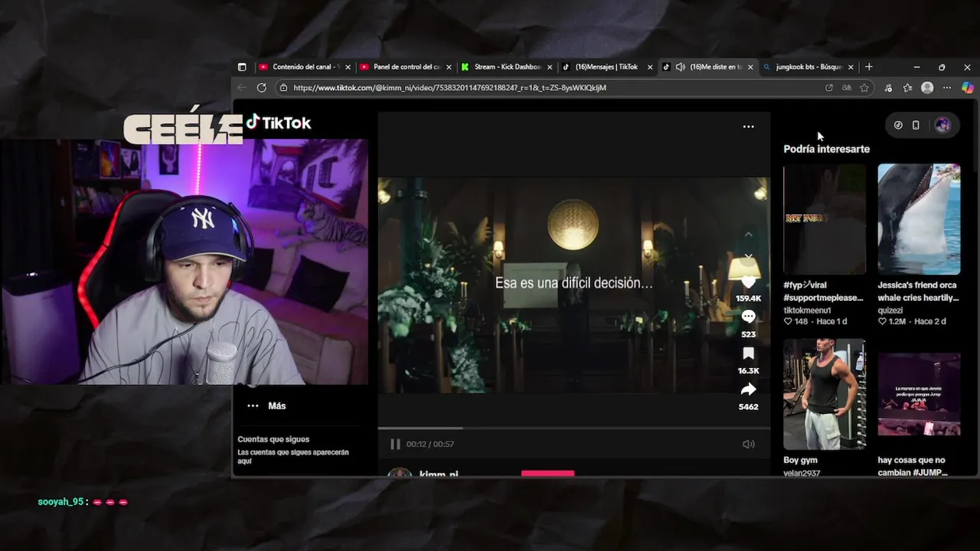980x551 pixels.
Task: Open the Boy gym video thumbnail
Action: click(825, 394)
